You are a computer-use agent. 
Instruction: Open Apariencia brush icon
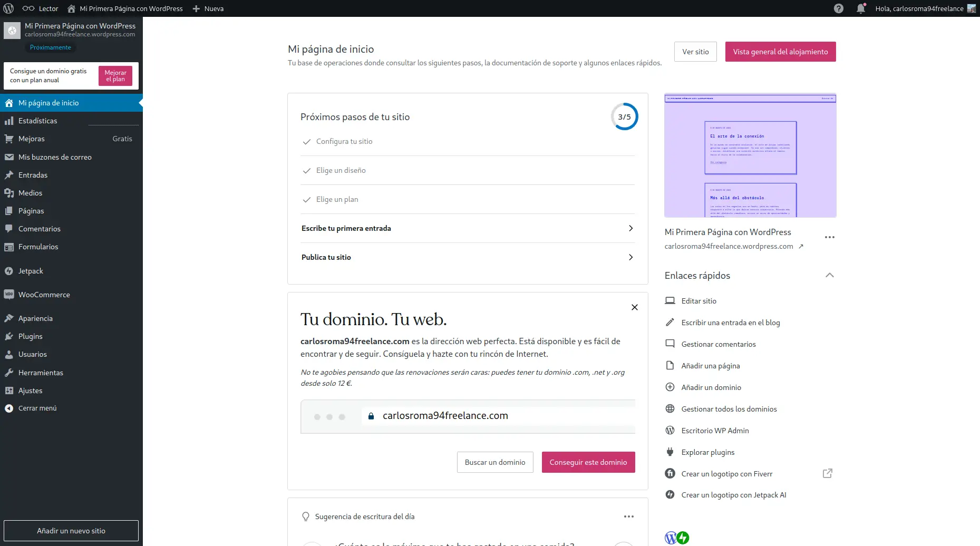[x=9, y=318]
